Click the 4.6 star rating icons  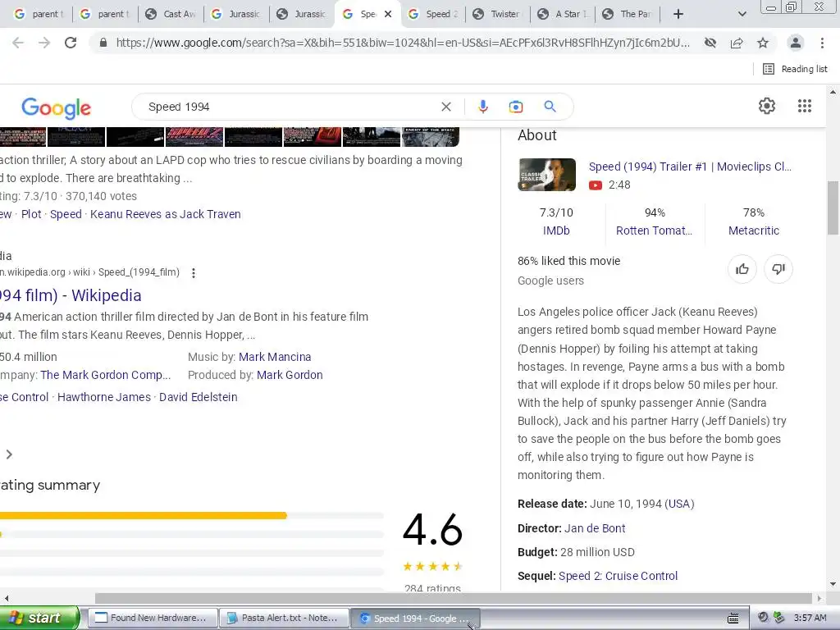[x=432, y=566]
